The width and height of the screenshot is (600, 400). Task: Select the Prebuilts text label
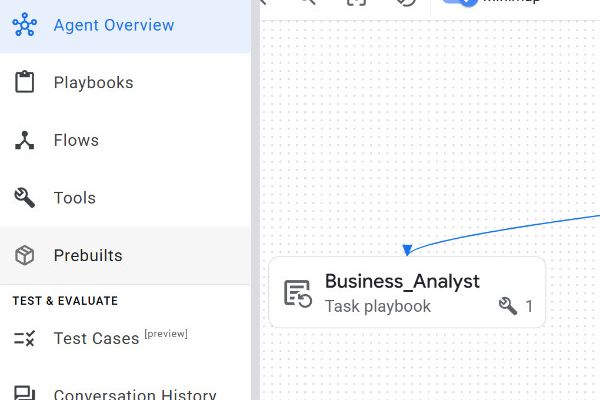[x=88, y=256]
